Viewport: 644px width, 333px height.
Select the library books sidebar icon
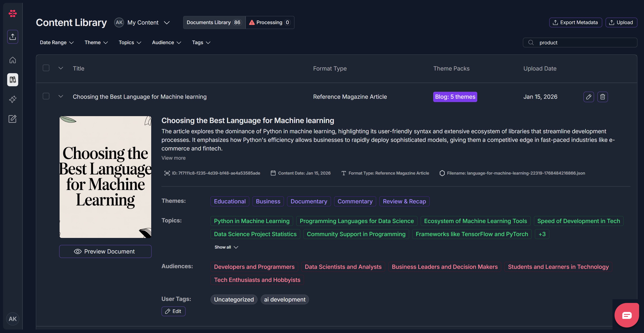[x=12, y=80]
